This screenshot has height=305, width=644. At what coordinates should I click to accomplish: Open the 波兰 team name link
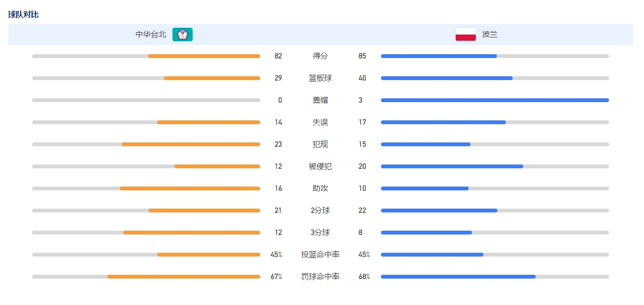pyautogui.click(x=490, y=35)
